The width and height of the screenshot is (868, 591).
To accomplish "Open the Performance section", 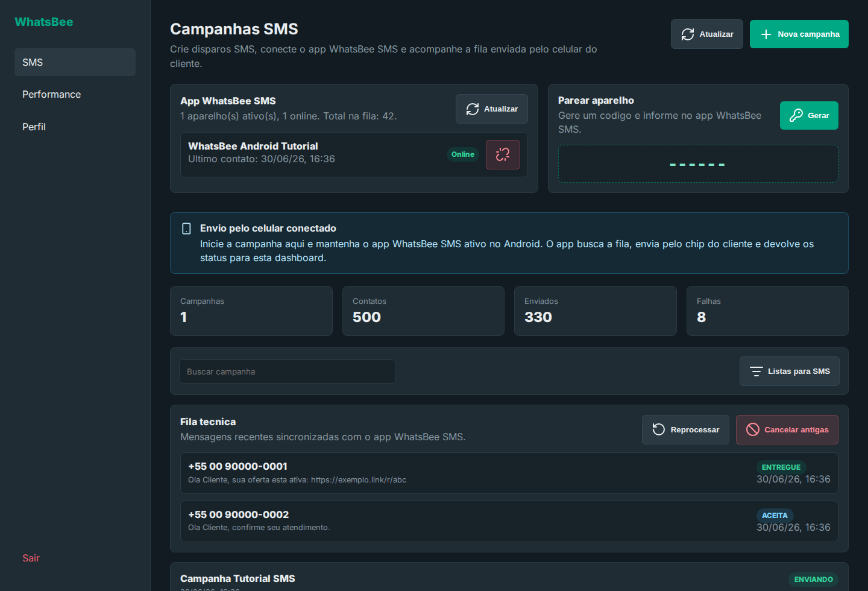I will point(75,94).
